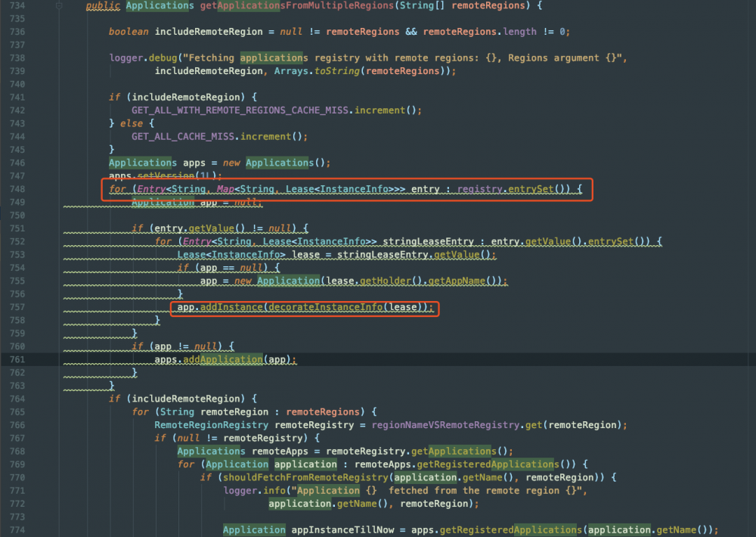Click appInstanceTillNow variable on line 774
756x537 pixels.
342,529
